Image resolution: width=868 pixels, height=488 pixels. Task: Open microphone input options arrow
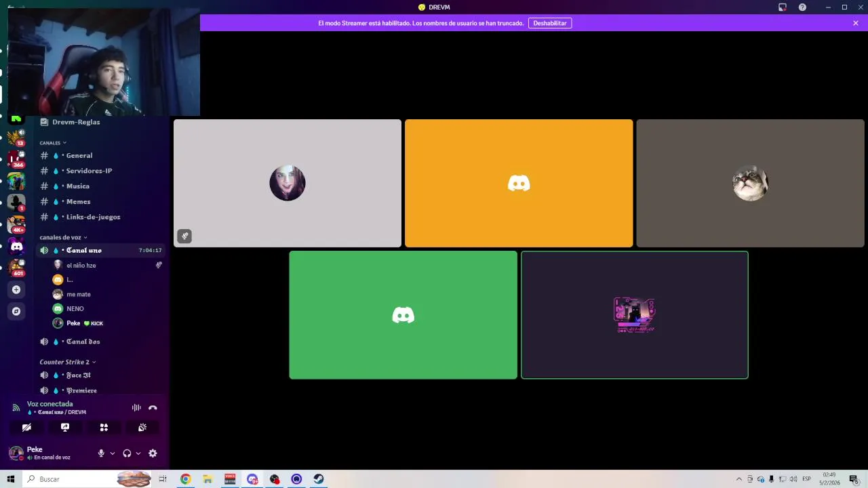pyautogui.click(x=113, y=453)
